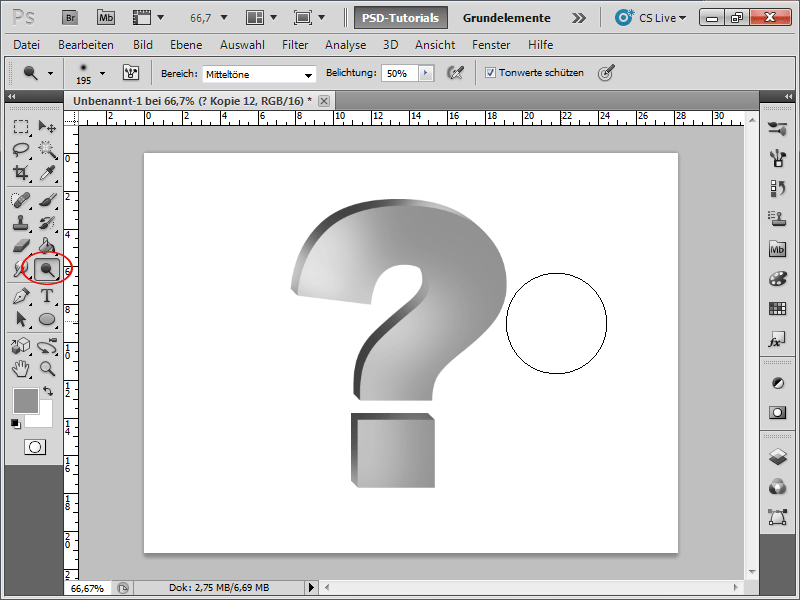800x600 pixels.
Task: Open the Fenster menu
Action: point(491,45)
